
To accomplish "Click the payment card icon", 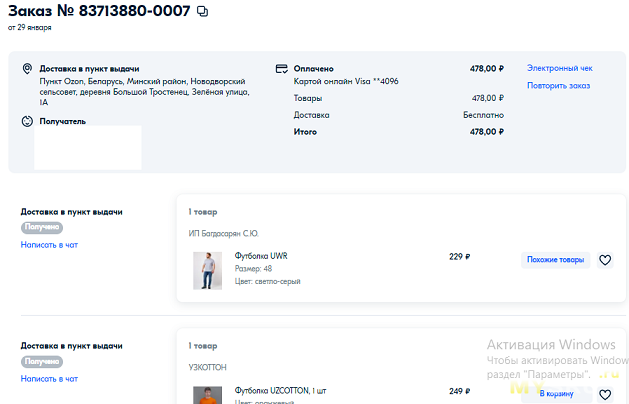I will (x=282, y=69).
